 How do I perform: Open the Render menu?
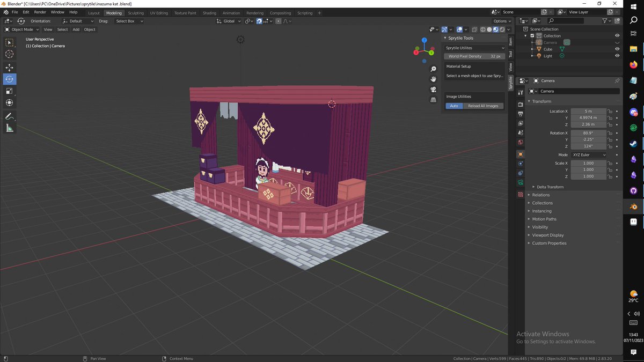(40, 12)
